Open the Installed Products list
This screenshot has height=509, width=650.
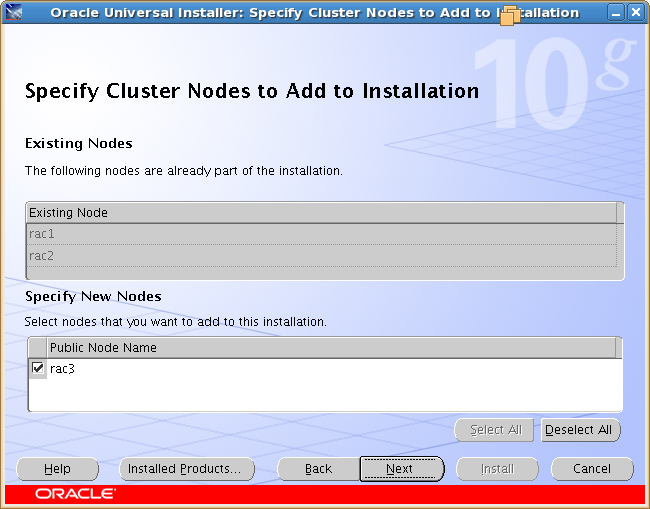tap(187, 469)
